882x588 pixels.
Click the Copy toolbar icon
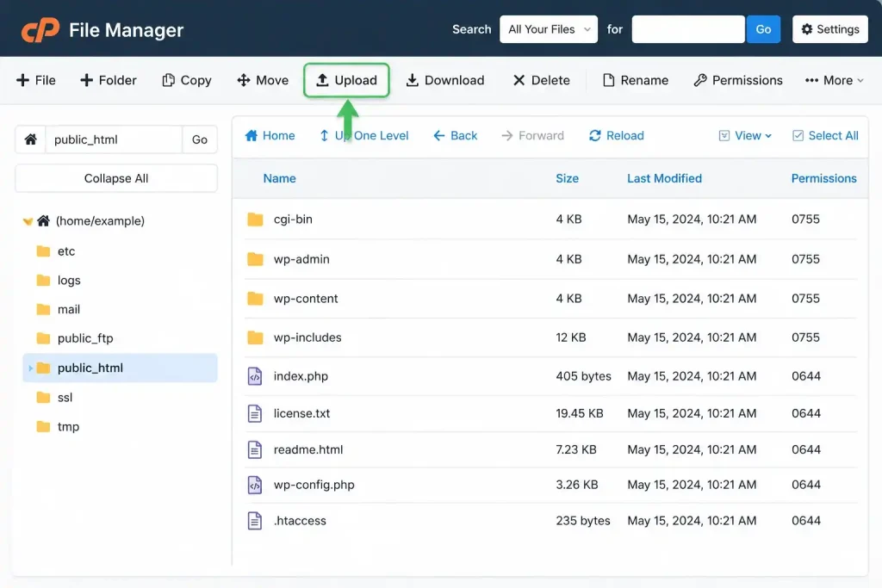[168, 80]
